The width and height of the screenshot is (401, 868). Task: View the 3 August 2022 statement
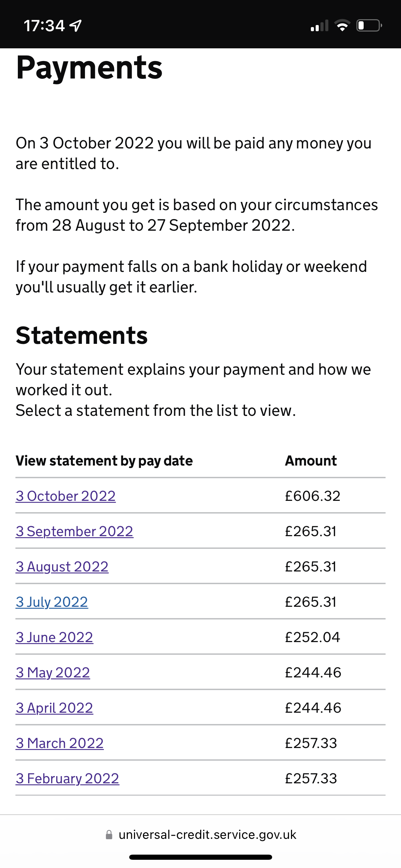(x=62, y=567)
